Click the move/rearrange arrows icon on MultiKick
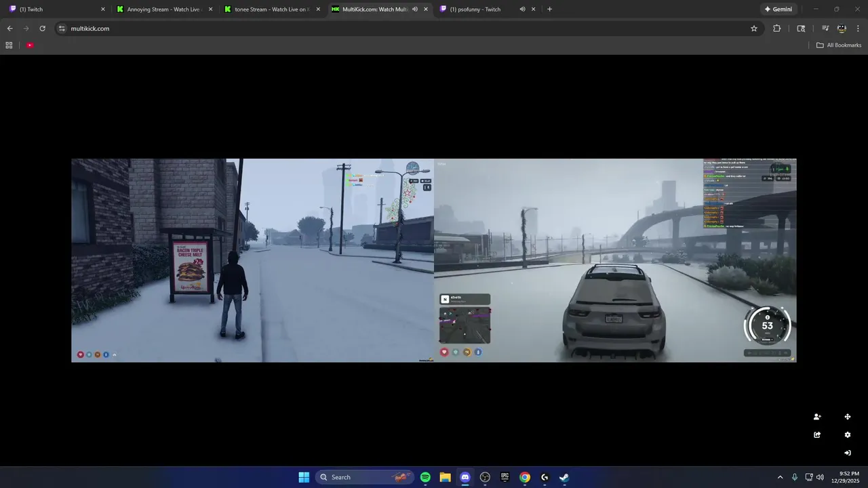Viewport: 868px width, 488px height. pos(848,417)
